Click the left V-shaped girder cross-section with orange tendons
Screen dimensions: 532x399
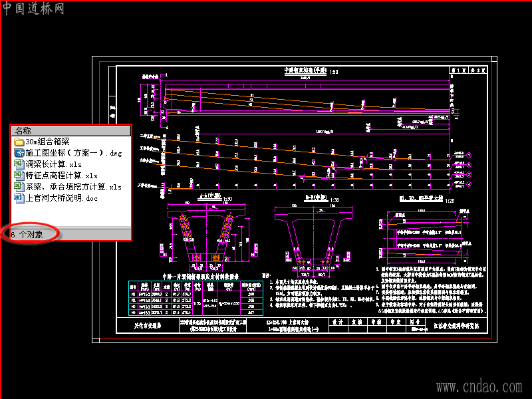pos(206,233)
